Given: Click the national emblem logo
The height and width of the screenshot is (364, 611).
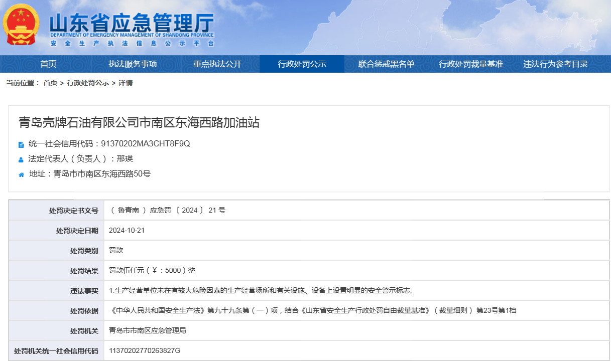Looking at the screenshot, I should click(x=21, y=25).
